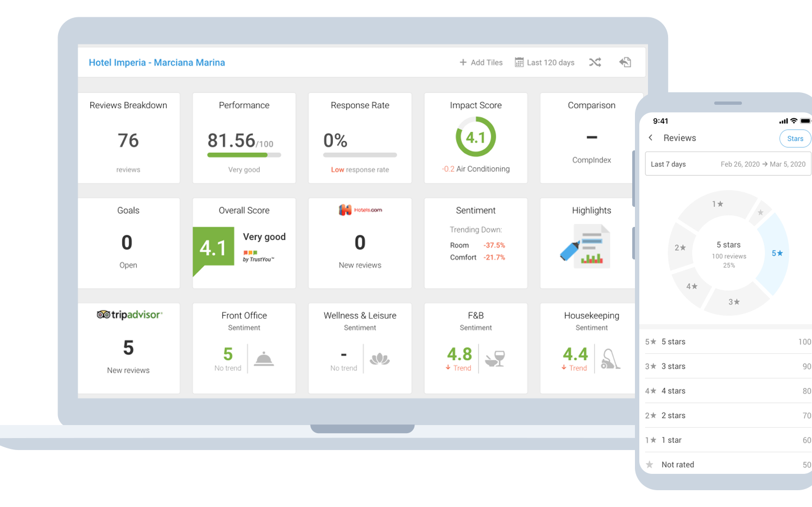Click the Low response rate text
This screenshot has height=507, width=812.
[x=360, y=170]
